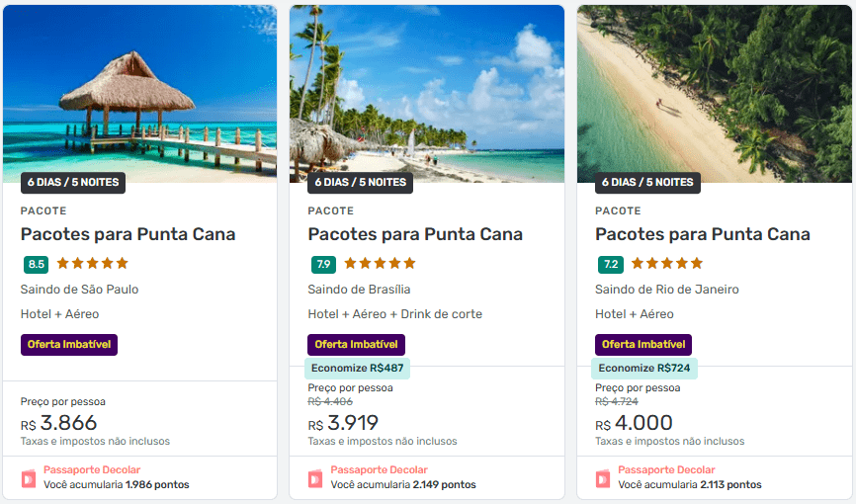
Task: Open Punta Cana package title from São Paulo
Action: pos(128,234)
